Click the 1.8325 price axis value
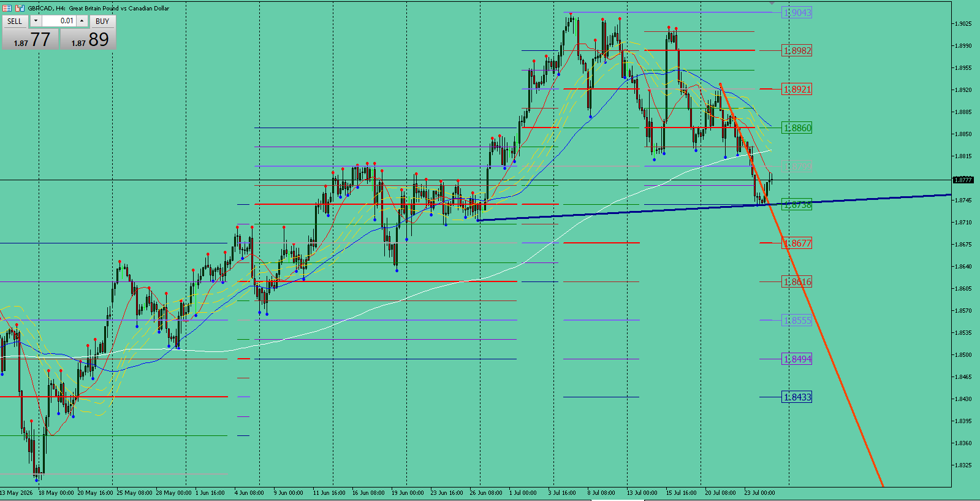980x501 pixels. 963,465
